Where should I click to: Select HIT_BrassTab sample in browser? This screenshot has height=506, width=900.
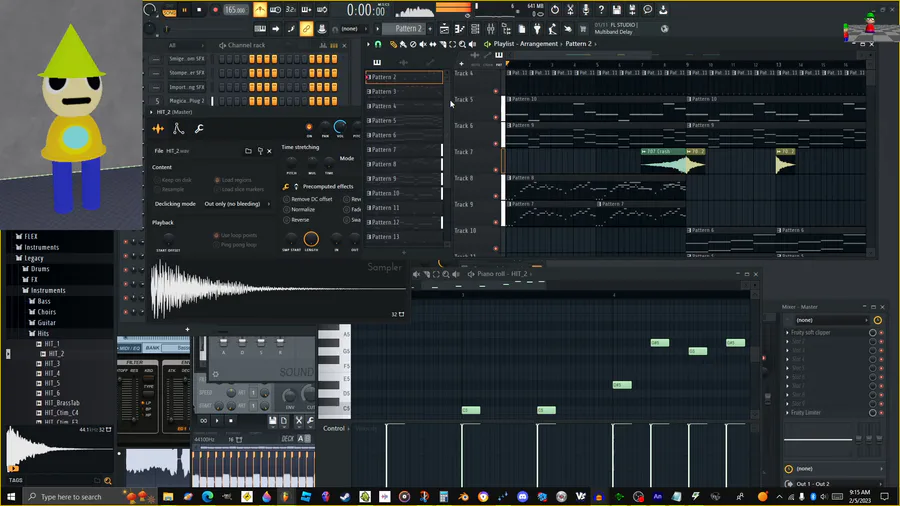coord(61,403)
